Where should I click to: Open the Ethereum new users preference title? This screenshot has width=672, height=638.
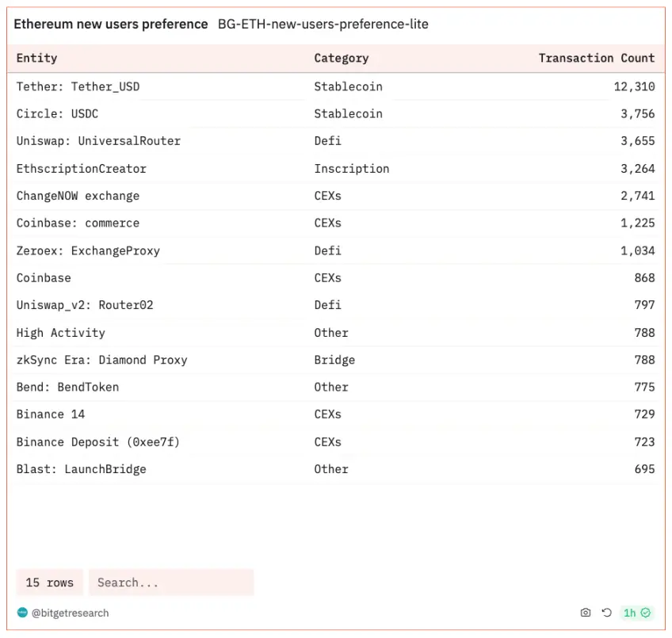[x=110, y=25]
